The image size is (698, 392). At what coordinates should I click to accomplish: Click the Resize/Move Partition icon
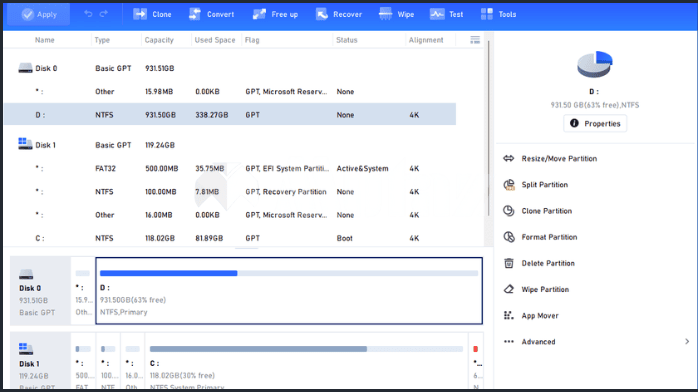509,158
